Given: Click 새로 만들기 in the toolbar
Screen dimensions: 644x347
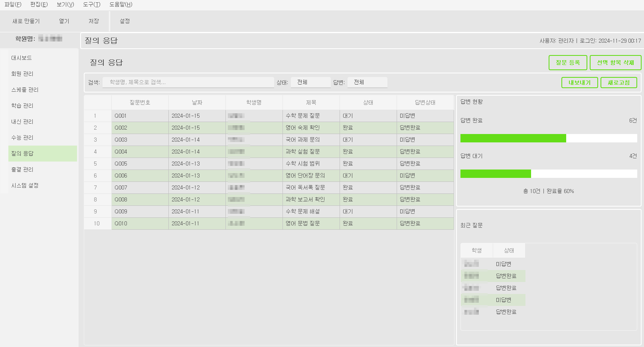Looking at the screenshot, I should pyautogui.click(x=26, y=21).
